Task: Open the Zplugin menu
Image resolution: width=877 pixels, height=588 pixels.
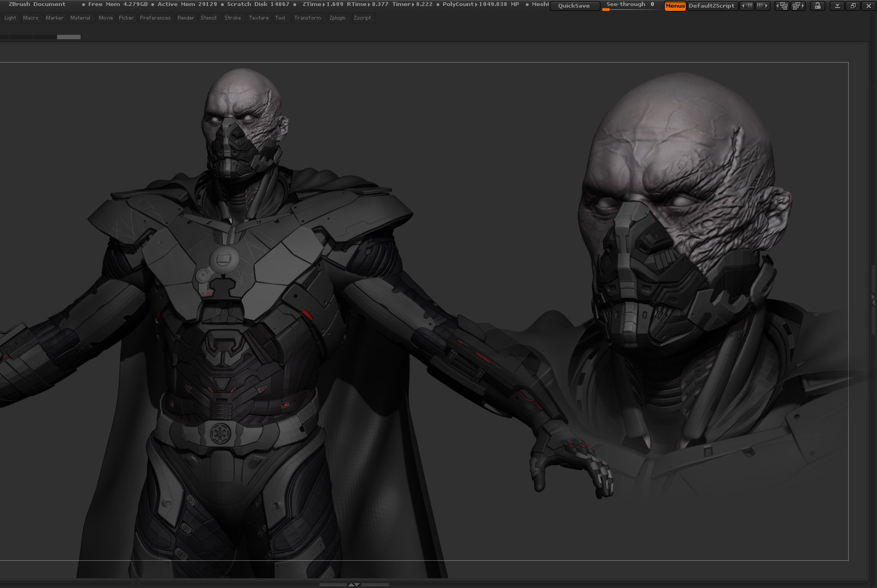Action: [338, 17]
